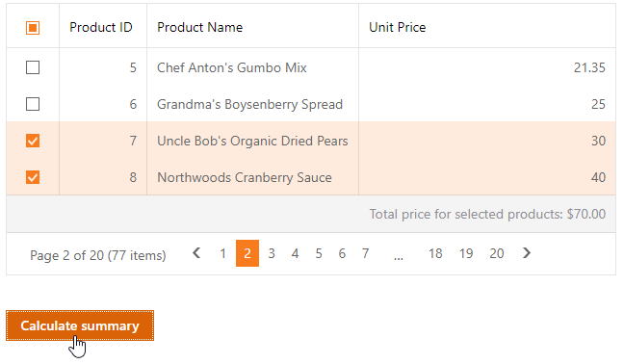This screenshot has height=364, width=624.
Task: Go to page 7
Action: (x=365, y=253)
